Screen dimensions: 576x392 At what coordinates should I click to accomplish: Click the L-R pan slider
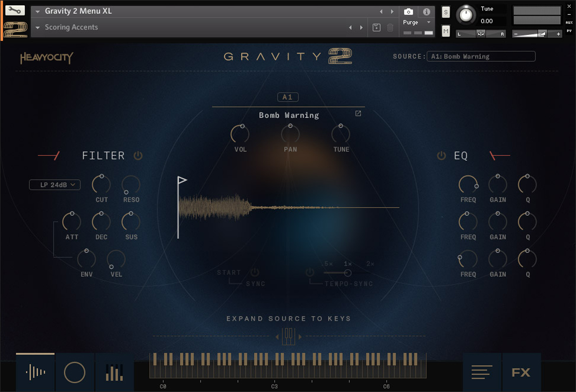[481, 34]
